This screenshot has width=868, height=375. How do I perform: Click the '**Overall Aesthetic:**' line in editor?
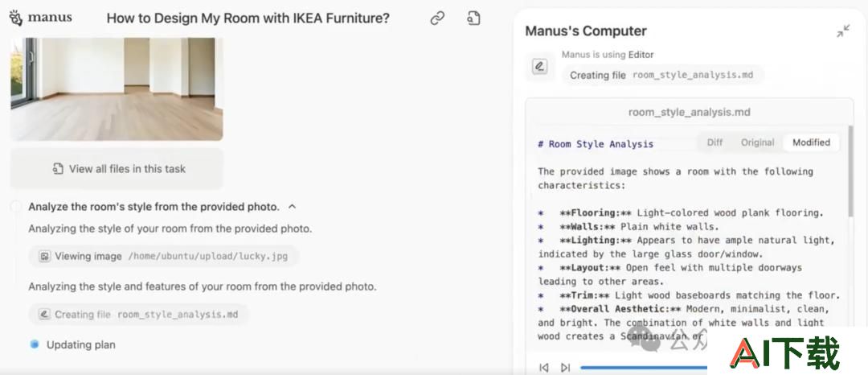tap(684, 309)
